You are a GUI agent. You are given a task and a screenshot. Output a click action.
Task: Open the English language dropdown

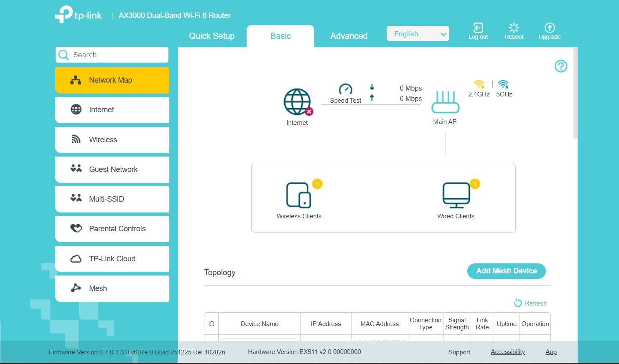pos(418,34)
